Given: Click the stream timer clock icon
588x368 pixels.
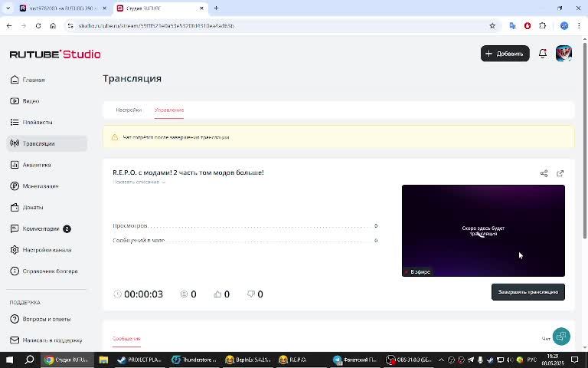Looking at the screenshot, I should point(117,294).
